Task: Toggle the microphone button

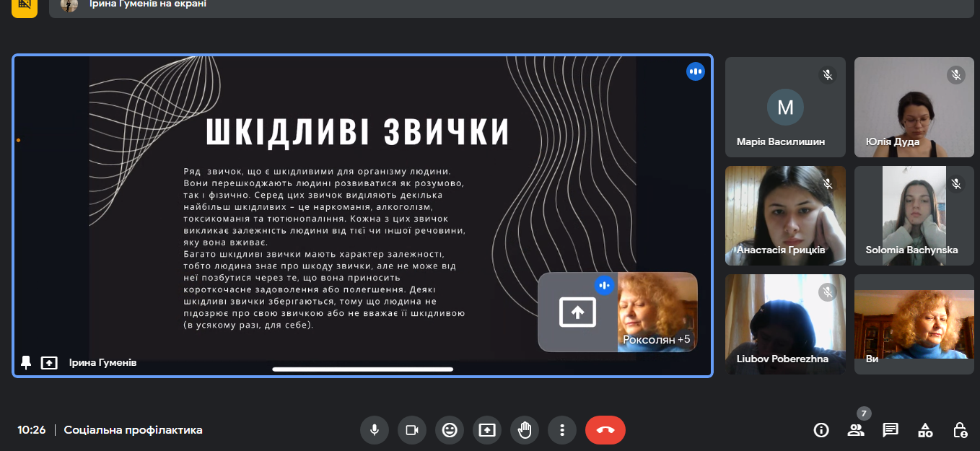Action: coord(375,430)
